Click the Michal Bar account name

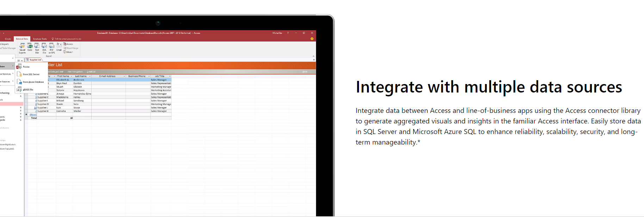pos(277,33)
